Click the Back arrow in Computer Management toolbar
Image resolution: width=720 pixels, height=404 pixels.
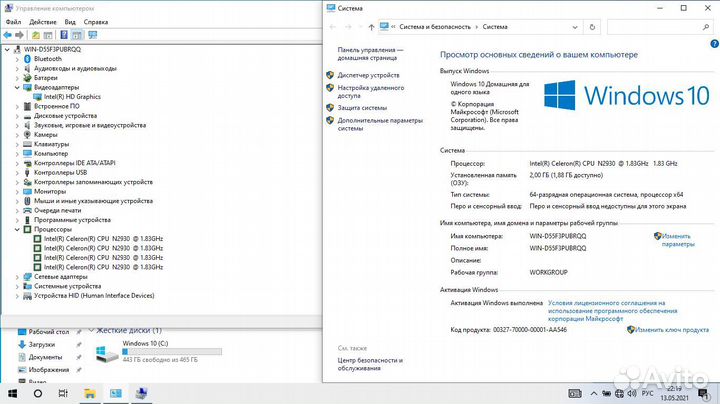[7, 35]
